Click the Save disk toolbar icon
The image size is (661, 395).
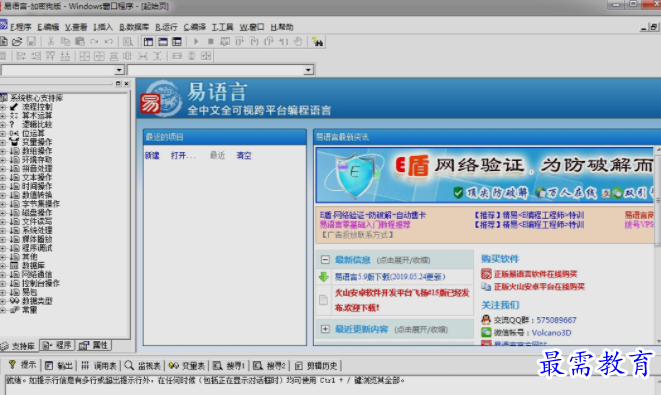(x=31, y=41)
